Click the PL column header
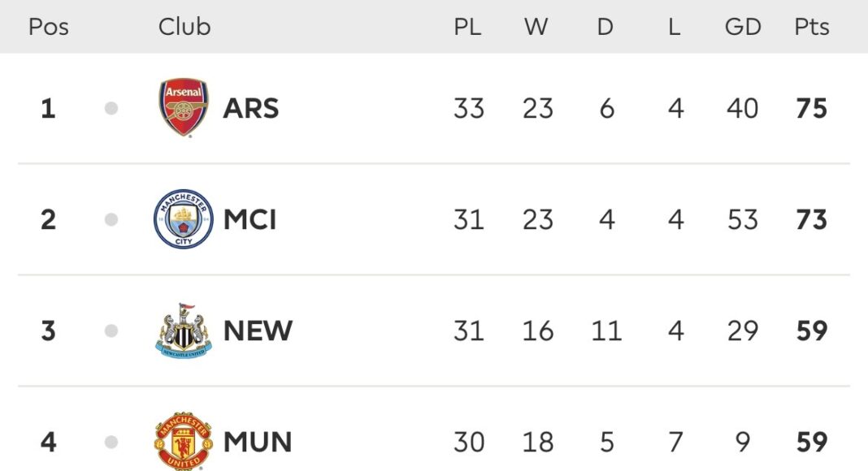The height and width of the screenshot is (471, 868). pyautogui.click(x=467, y=27)
